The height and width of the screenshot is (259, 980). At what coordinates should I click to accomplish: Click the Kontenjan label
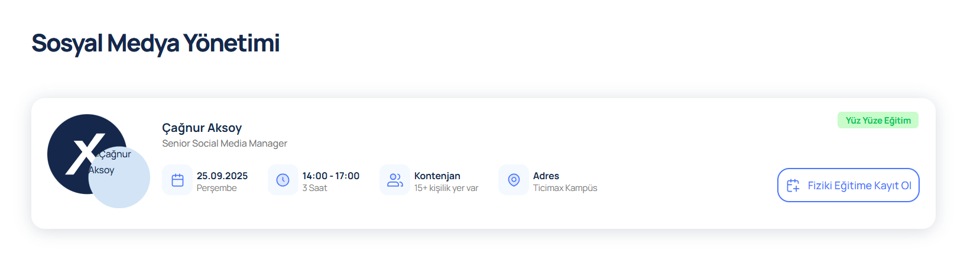tap(437, 176)
